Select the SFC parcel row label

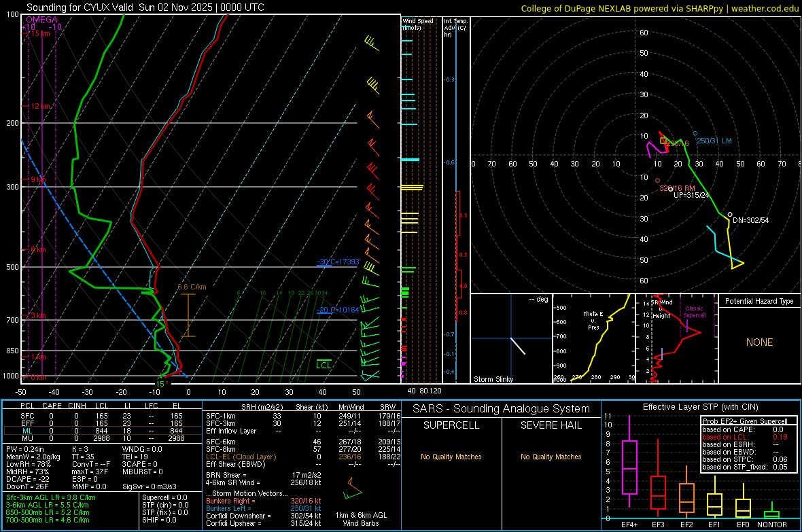(x=27, y=416)
